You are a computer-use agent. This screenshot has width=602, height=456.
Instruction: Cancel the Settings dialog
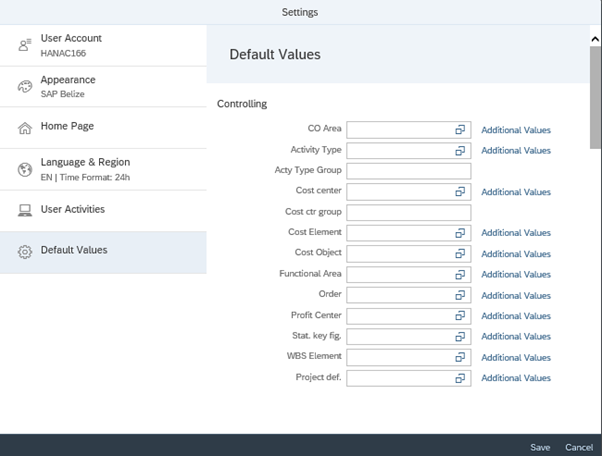[579, 447]
